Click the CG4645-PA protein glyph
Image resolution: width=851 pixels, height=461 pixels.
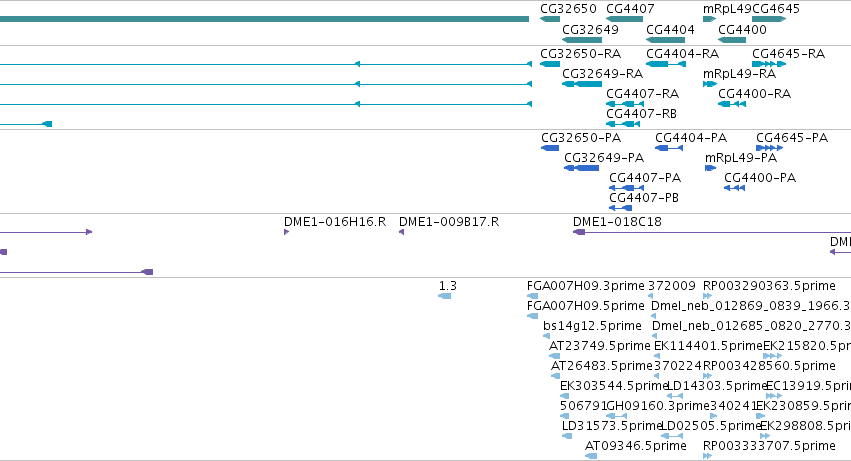click(x=770, y=148)
